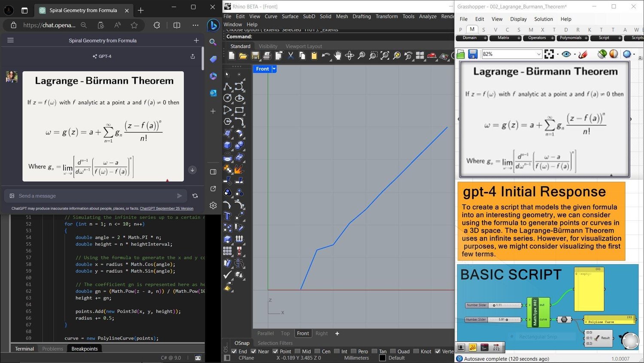Select the Circle tool in Rhino sidebar
Screen dimensions: 644x363
[228, 98]
